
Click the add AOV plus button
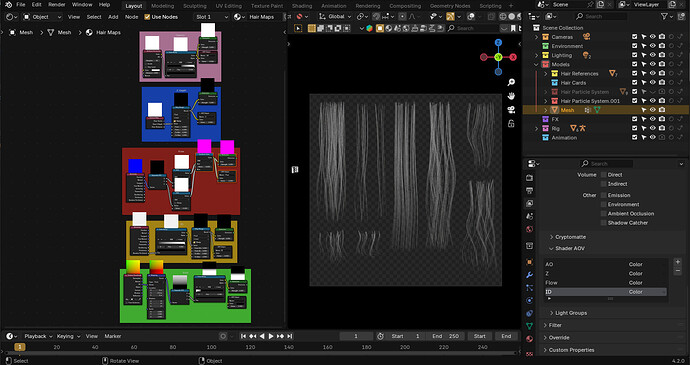click(x=678, y=262)
